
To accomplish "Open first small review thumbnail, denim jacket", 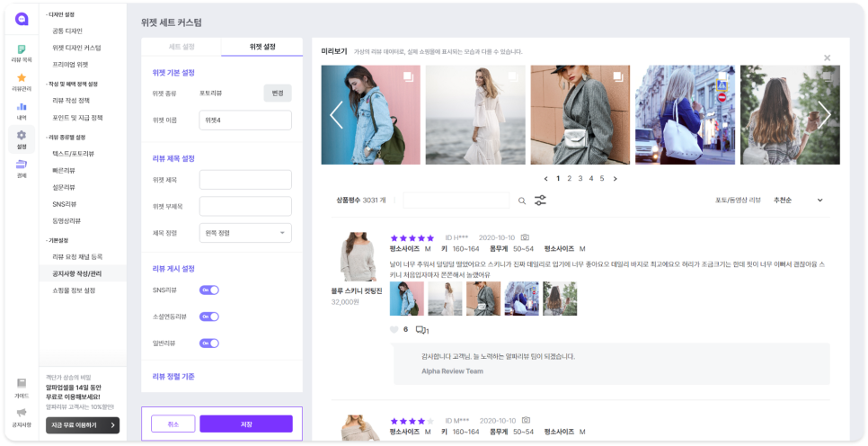I will click(407, 299).
